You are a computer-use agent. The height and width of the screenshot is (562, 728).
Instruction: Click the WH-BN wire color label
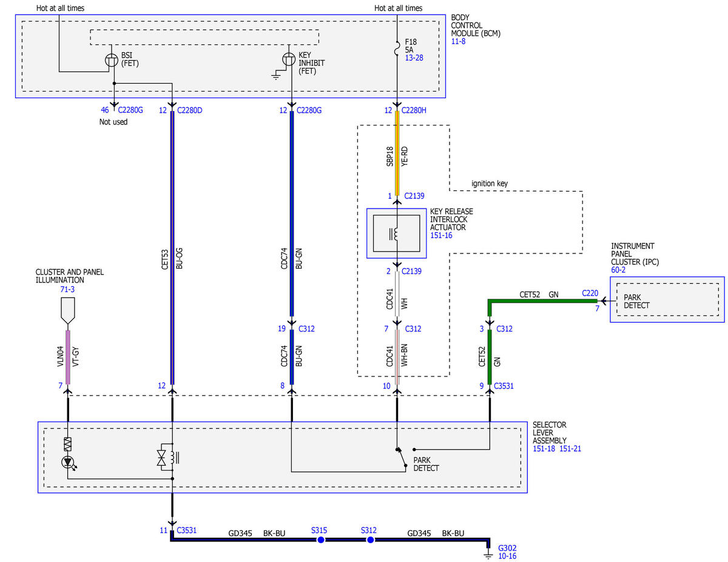pos(405,356)
